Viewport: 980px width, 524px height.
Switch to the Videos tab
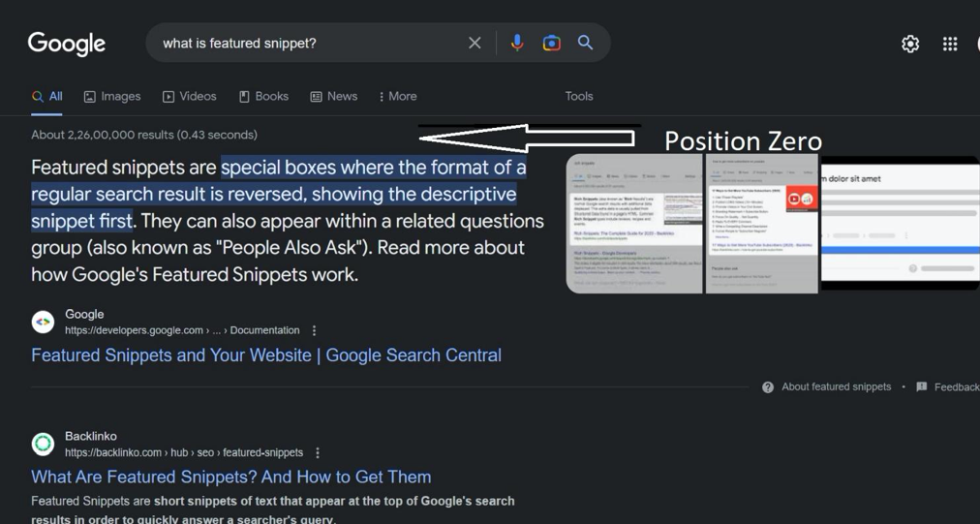pos(190,96)
